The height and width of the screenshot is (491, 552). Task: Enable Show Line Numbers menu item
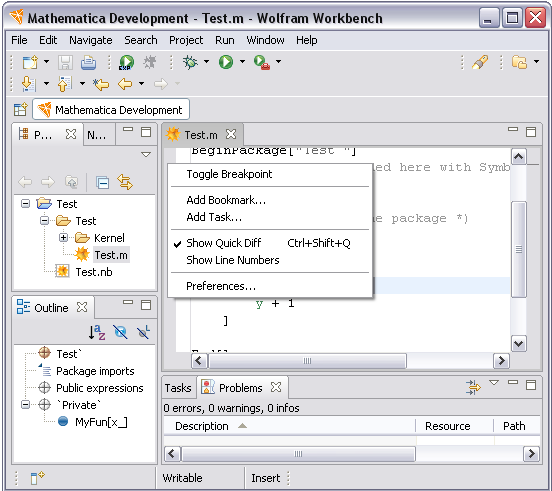[270, 260]
